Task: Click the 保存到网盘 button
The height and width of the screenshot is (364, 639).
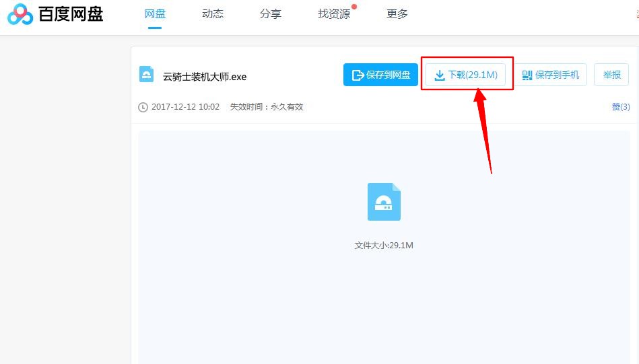Action: tap(380, 75)
